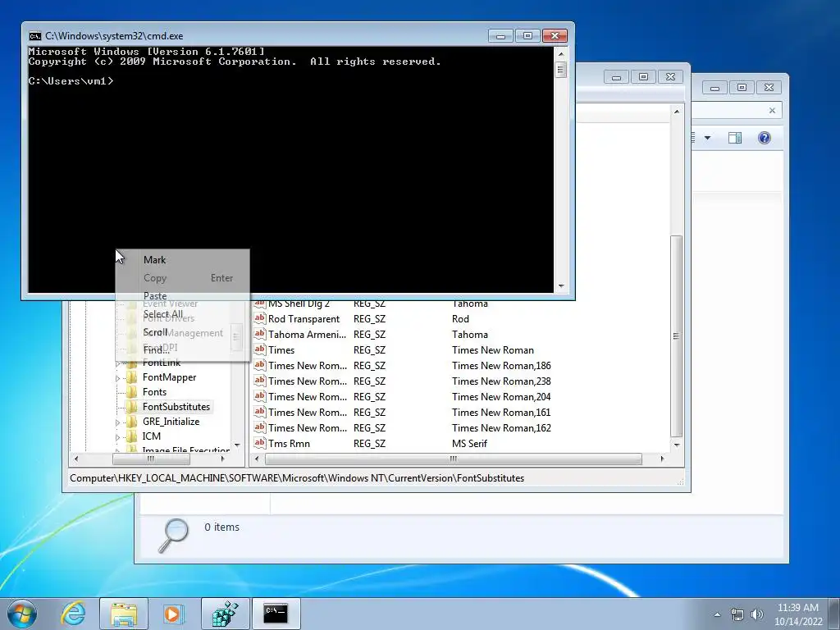Image resolution: width=840 pixels, height=630 pixels.
Task: Toggle the preview pane icon in Explorer
Action: coord(735,138)
